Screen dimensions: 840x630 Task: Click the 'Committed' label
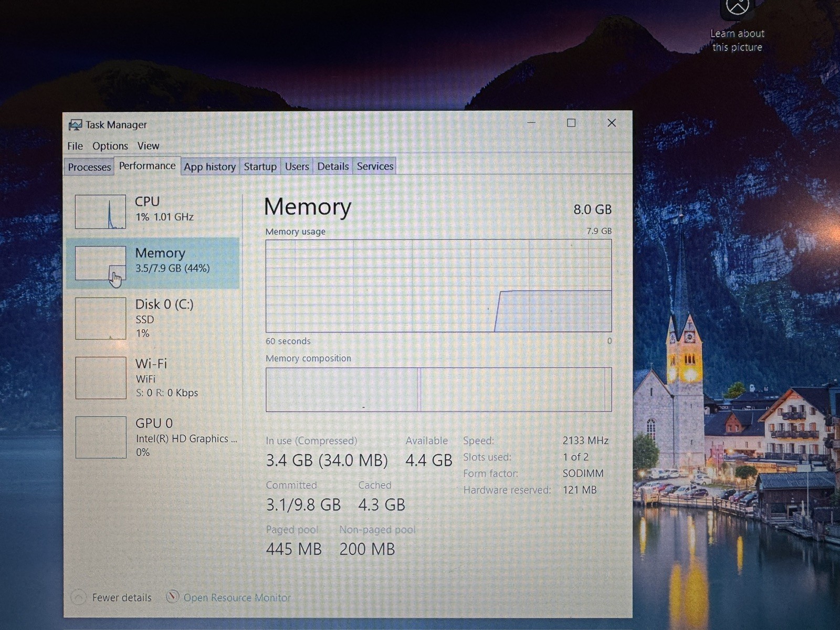point(291,485)
